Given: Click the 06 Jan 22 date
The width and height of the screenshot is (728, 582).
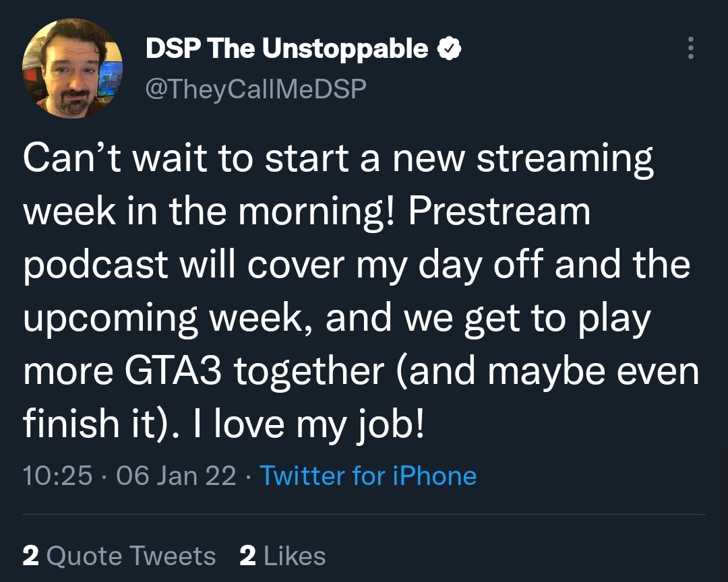Looking at the screenshot, I should pyautogui.click(x=176, y=476).
